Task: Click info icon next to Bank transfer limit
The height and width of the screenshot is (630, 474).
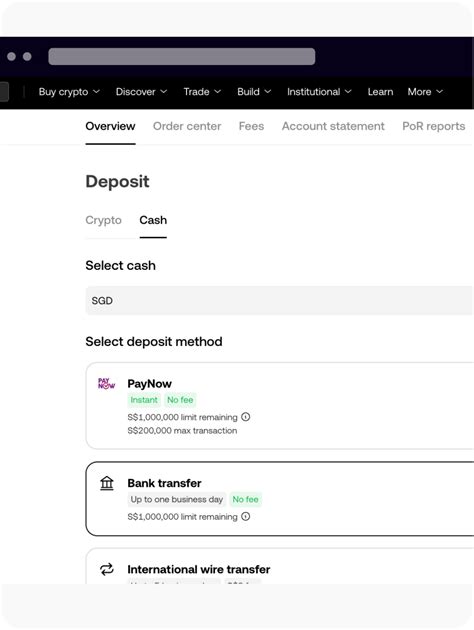Action: 245,516
